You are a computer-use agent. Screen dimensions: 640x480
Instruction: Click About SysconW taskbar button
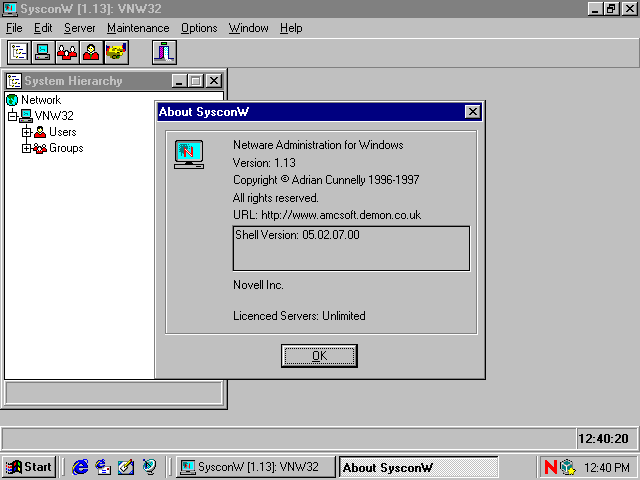418,467
